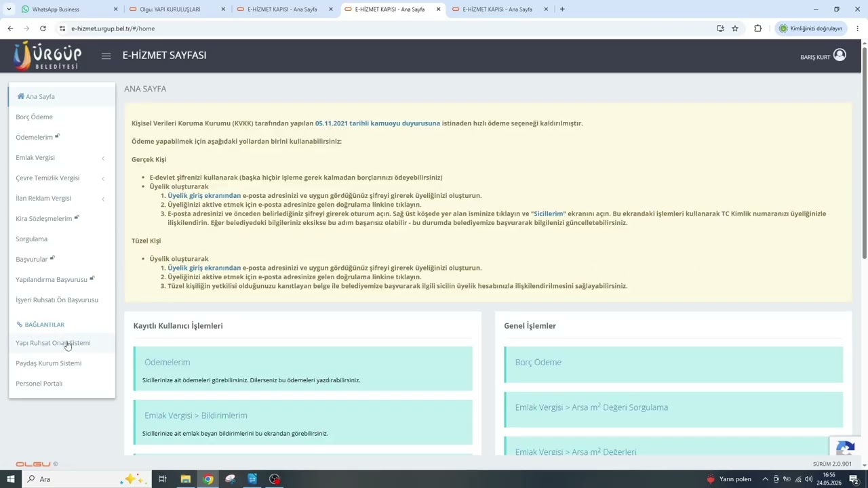Click the Chrome icon on the taskbar
This screenshot has height=488, width=868.
click(208, 479)
